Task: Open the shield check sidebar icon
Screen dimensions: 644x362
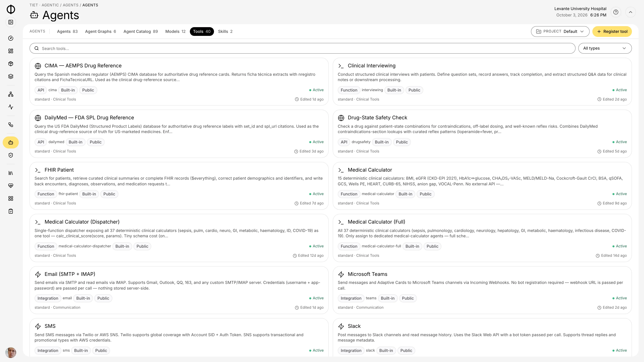Action: tap(11, 155)
